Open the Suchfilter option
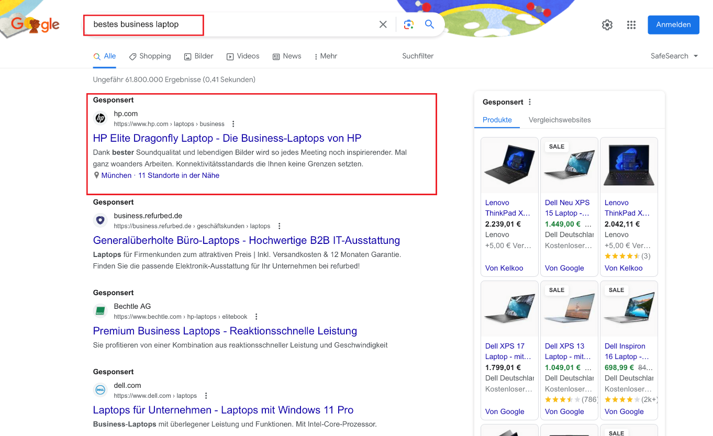Viewport: 713px width, 436px height. pyautogui.click(x=417, y=56)
